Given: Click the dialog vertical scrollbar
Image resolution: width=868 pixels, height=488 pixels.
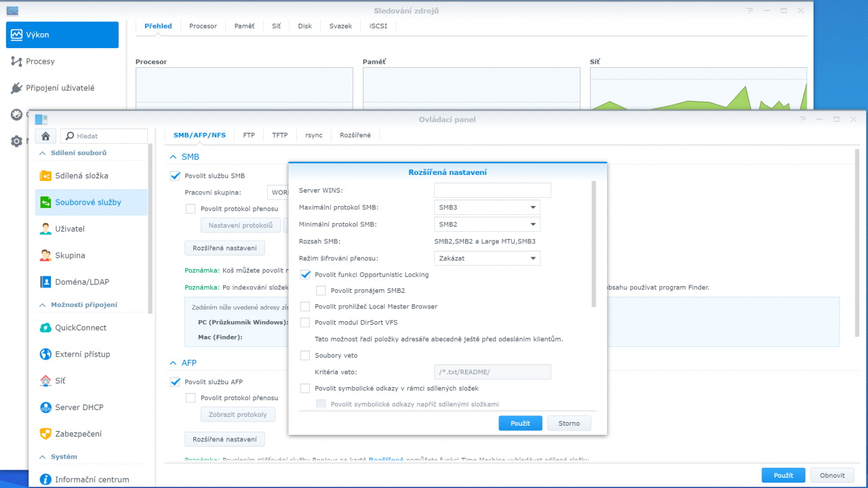Looking at the screenshot, I should coord(595,244).
